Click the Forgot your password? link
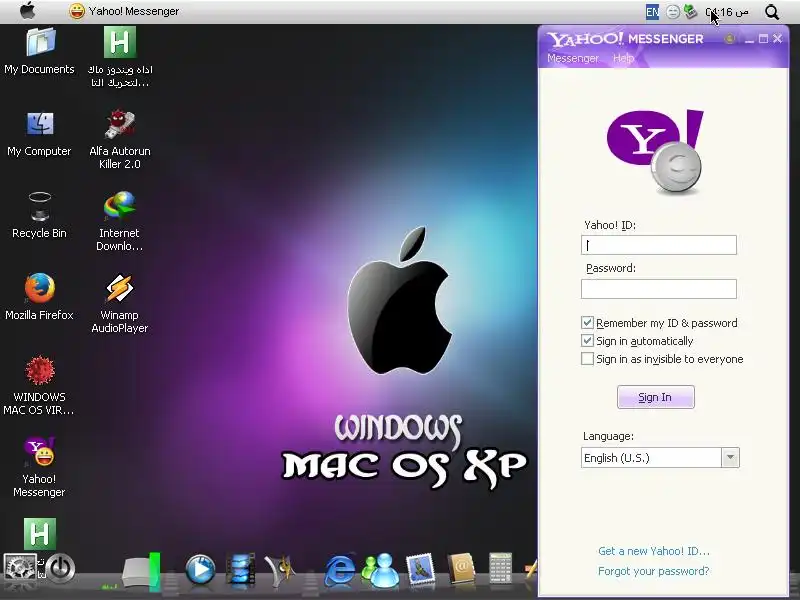The width and height of the screenshot is (800, 600). coord(654,571)
